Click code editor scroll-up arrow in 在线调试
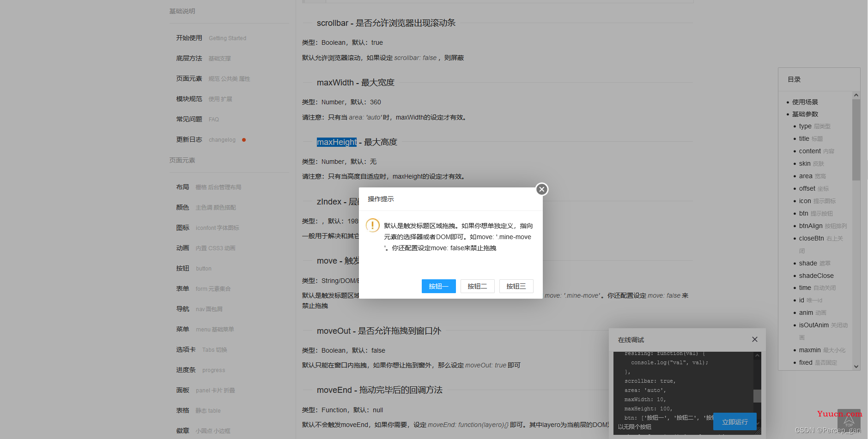The width and height of the screenshot is (868, 439). coord(757,355)
